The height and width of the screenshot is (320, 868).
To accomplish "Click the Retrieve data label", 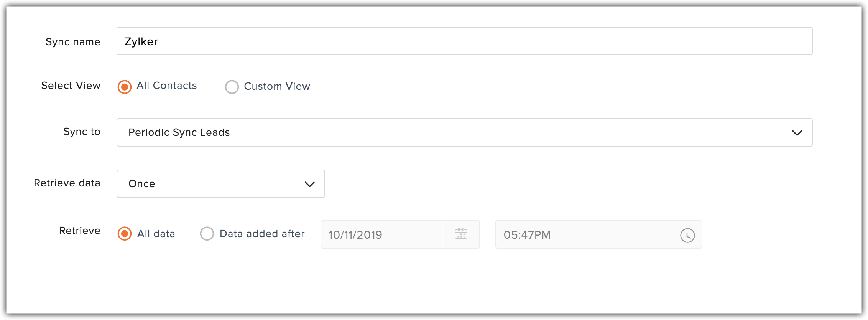I will 67,183.
